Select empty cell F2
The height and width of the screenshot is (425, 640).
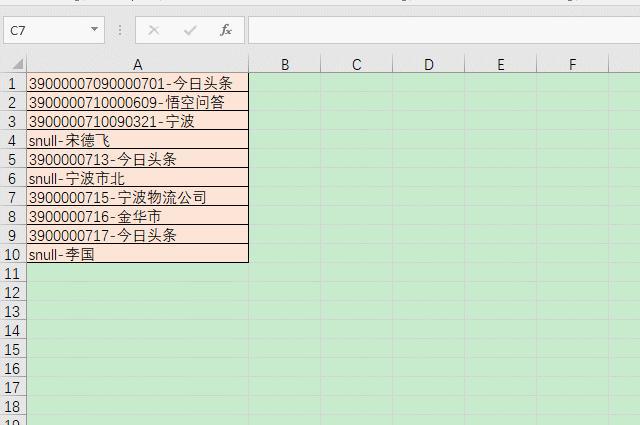pos(572,102)
